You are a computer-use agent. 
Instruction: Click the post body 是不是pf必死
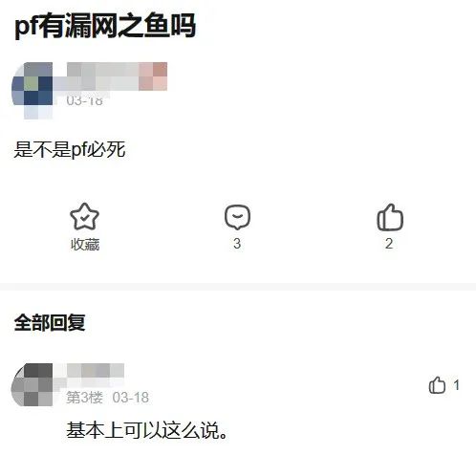70,149
